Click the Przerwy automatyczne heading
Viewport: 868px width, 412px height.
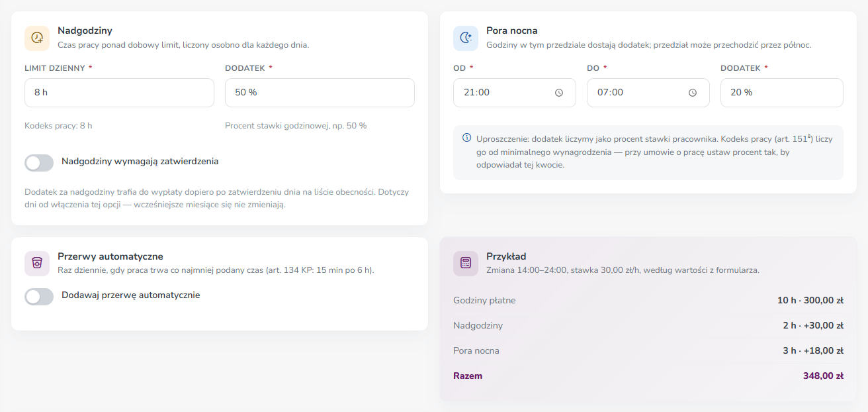point(110,256)
